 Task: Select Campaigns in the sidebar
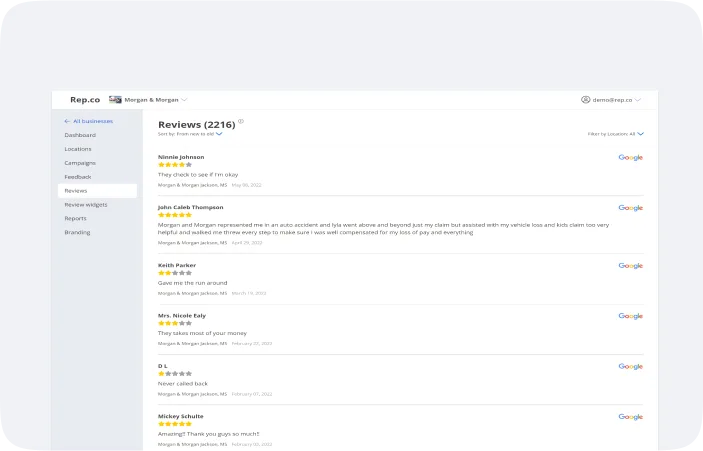pos(80,163)
